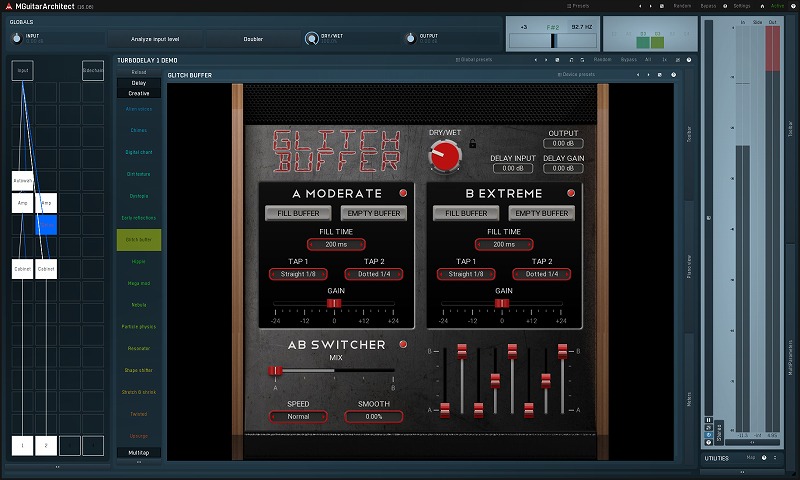Image resolution: width=800 pixels, height=480 pixels.
Task: Load next preset with top-bar right arrow
Action: [x=649, y=5]
